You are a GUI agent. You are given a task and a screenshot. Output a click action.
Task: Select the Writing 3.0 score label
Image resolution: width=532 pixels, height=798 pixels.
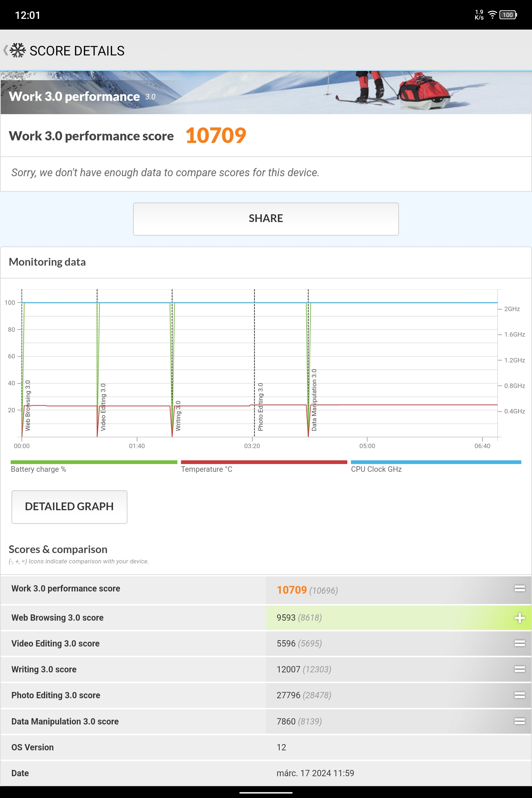click(x=44, y=669)
